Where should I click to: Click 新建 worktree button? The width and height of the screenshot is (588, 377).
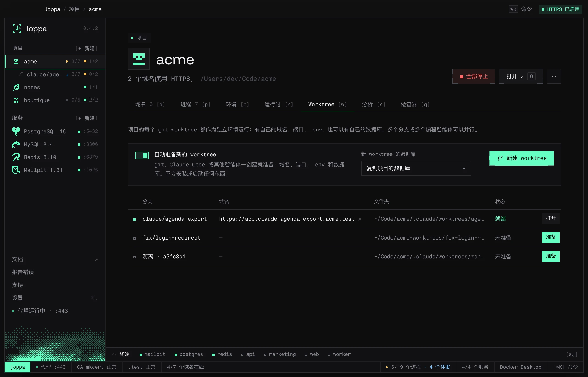click(x=521, y=158)
